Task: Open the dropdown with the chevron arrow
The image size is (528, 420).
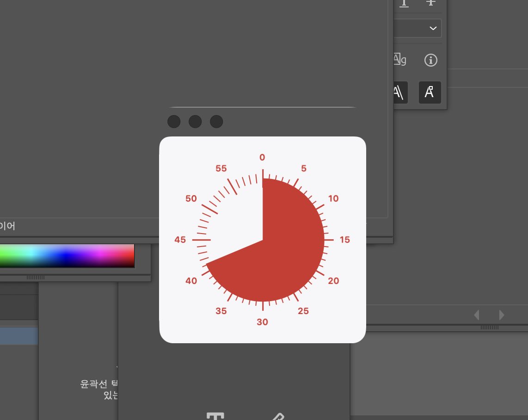Action: [x=417, y=28]
